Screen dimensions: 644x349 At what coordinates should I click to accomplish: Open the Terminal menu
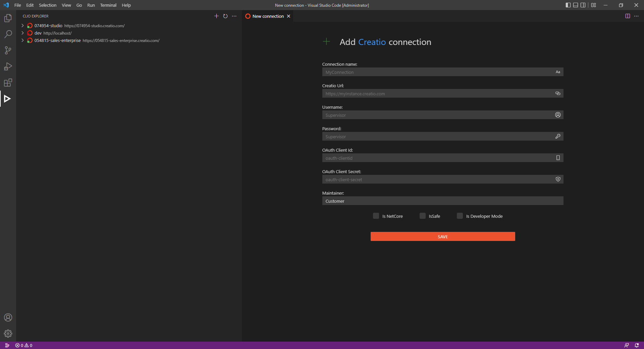(x=108, y=5)
